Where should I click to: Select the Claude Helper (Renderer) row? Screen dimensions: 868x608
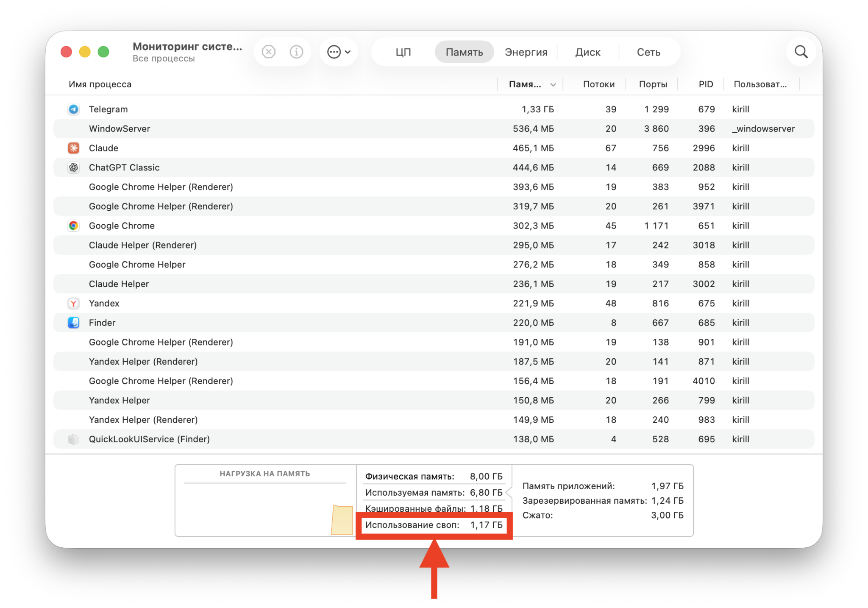pyautogui.click(x=434, y=245)
